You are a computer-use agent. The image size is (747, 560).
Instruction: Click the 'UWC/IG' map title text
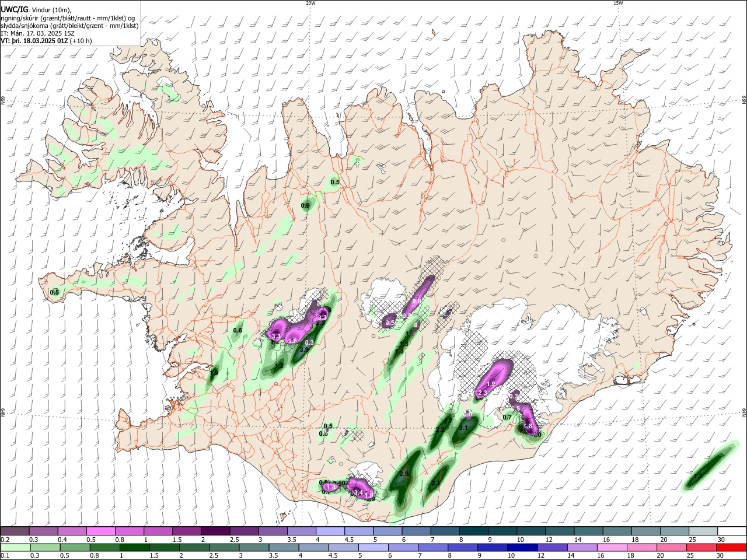14,9
